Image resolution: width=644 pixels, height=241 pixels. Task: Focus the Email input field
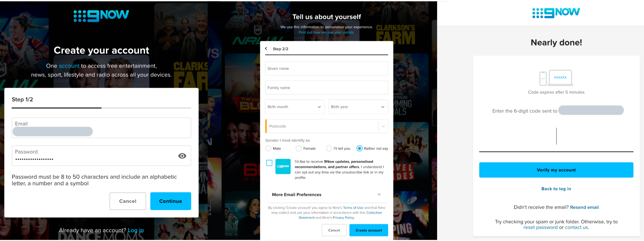coord(101,128)
